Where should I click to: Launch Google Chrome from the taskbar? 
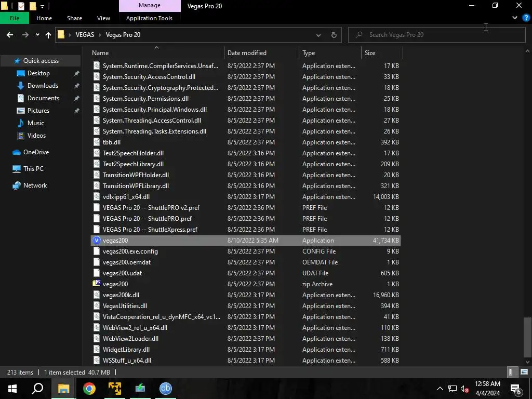click(x=89, y=389)
